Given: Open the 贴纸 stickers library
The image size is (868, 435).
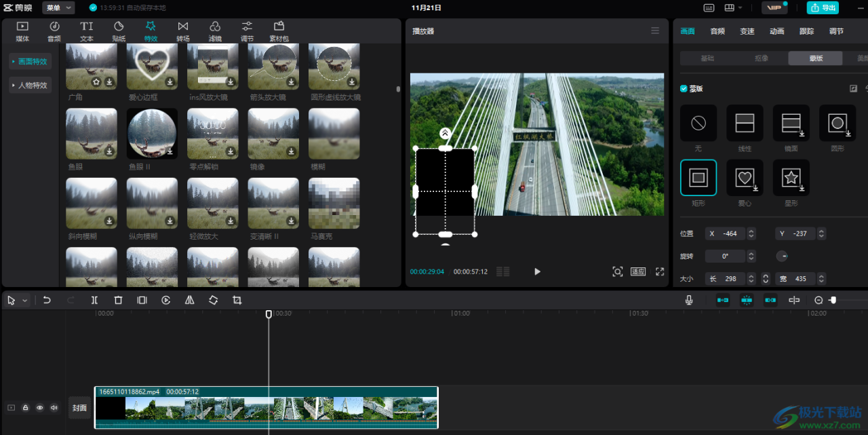Looking at the screenshot, I should tap(119, 31).
